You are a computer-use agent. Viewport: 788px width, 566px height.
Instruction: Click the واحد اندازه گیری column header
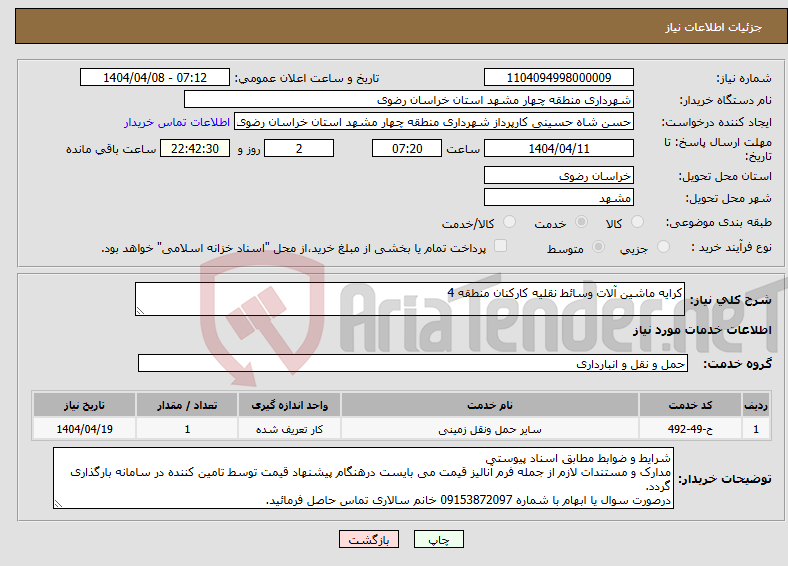click(289, 405)
